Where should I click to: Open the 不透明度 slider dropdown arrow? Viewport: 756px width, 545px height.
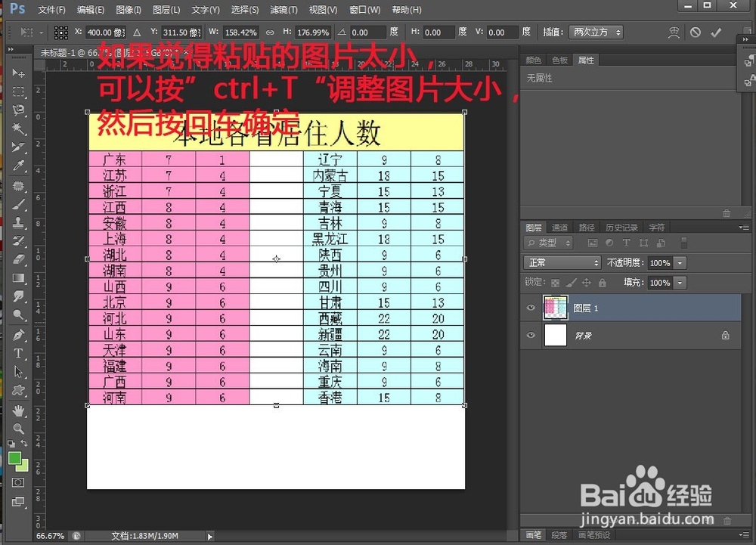tap(680, 263)
